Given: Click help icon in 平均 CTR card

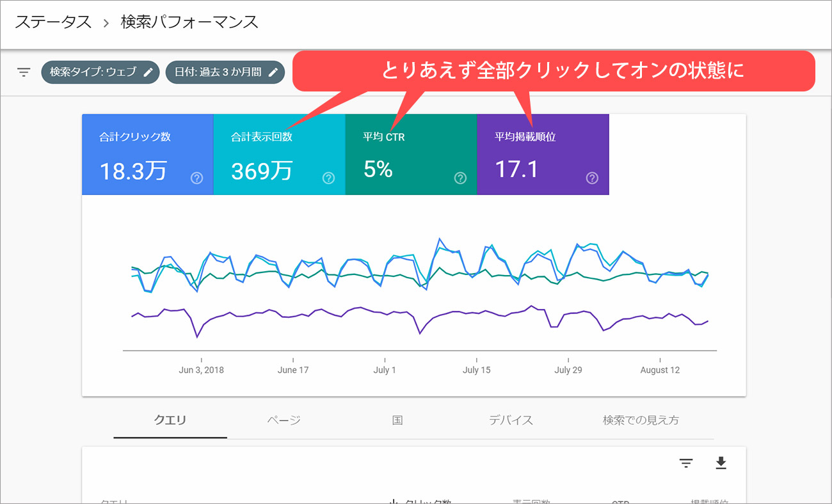Looking at the screenshot, I should pos(460,178).
